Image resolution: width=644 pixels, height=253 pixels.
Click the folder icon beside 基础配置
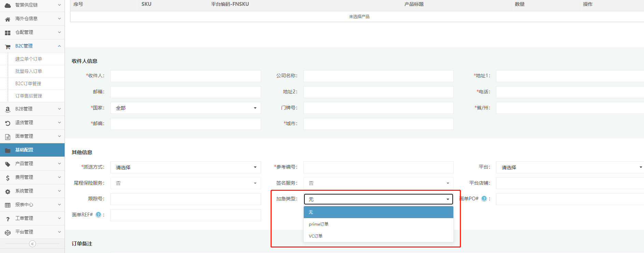coord(8,150)
